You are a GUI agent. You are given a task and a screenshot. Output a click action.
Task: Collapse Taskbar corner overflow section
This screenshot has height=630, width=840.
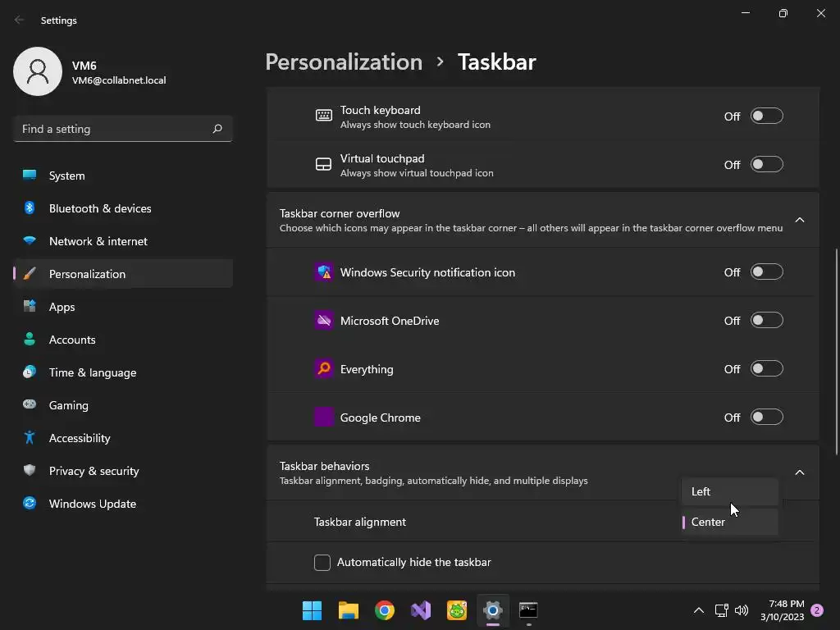[x=800, y=220]
